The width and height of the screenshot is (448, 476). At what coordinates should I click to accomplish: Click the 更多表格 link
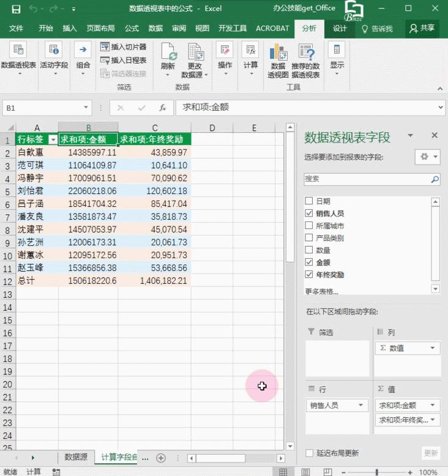[x=321, y=291]
